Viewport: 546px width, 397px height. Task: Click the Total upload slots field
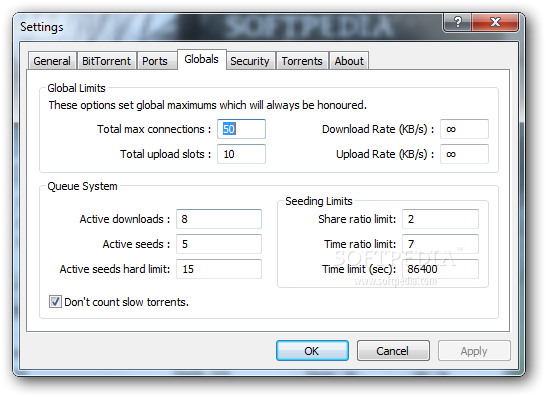pyautogui.click(x=241, y=154)
